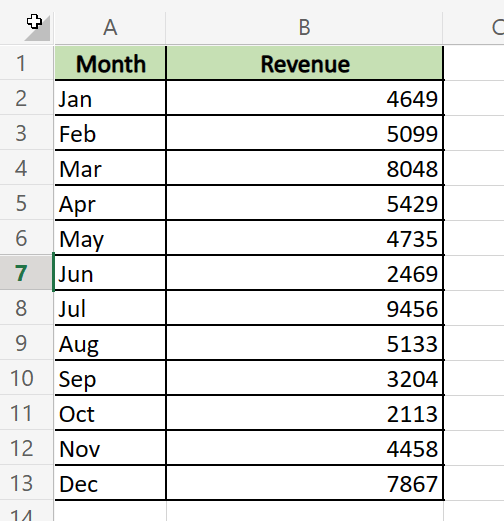Select row 5 header
The height and width of the screenshot is (521, 504).
26,203
